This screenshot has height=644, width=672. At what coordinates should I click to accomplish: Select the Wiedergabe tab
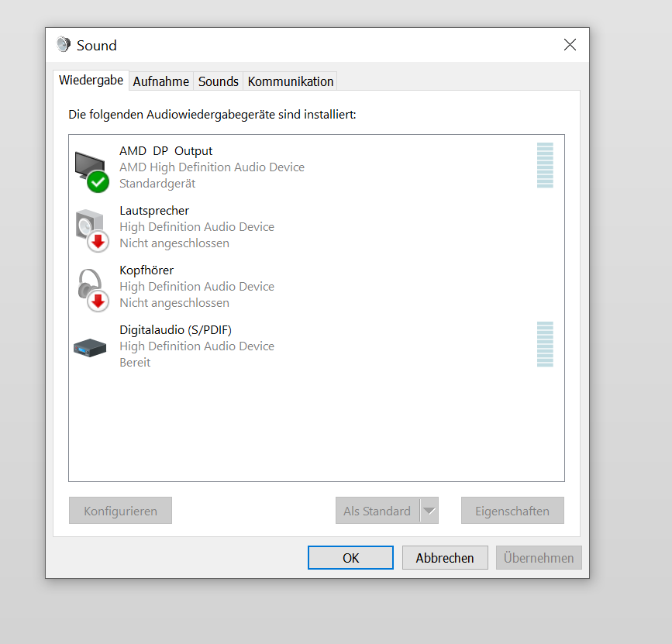pos(91,81)
